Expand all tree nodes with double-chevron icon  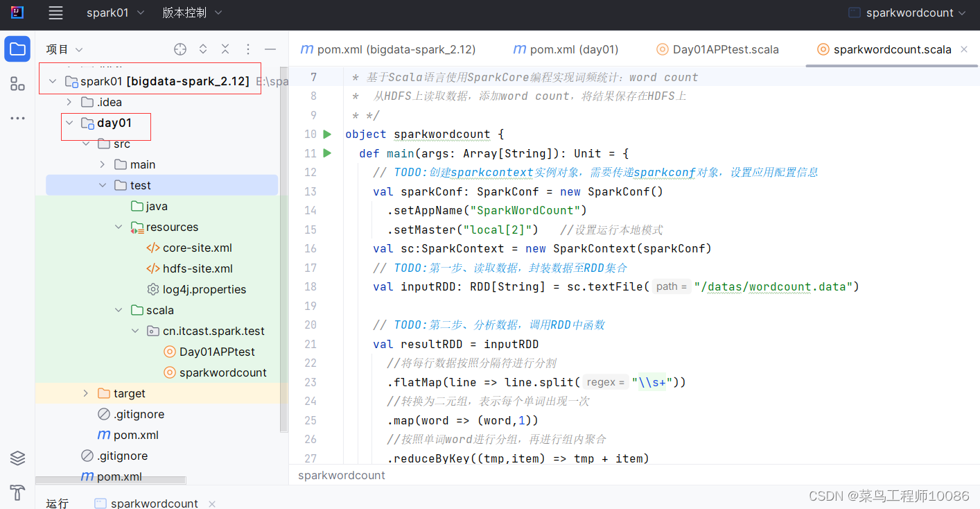[x=202, y=49]
